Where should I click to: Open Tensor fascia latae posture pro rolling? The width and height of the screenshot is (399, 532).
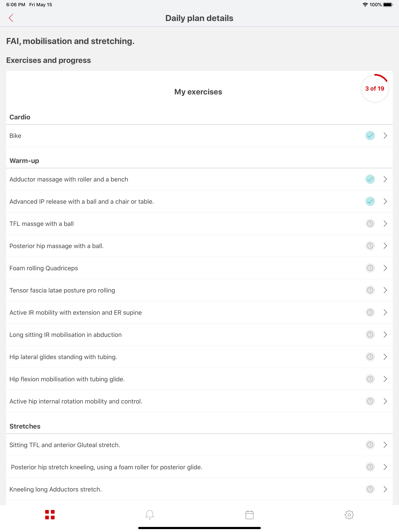[x=199, y=290]
